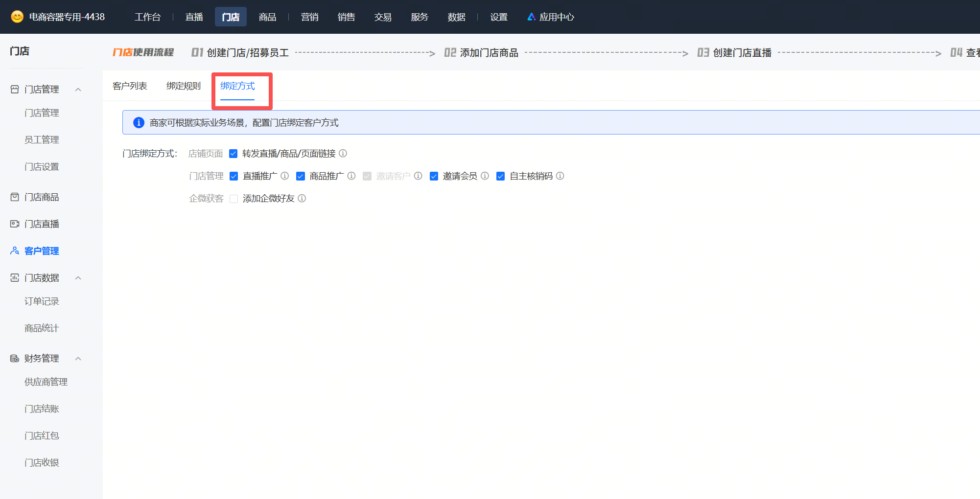Click step 01 创建门店/招募员工

click(240, 52)
